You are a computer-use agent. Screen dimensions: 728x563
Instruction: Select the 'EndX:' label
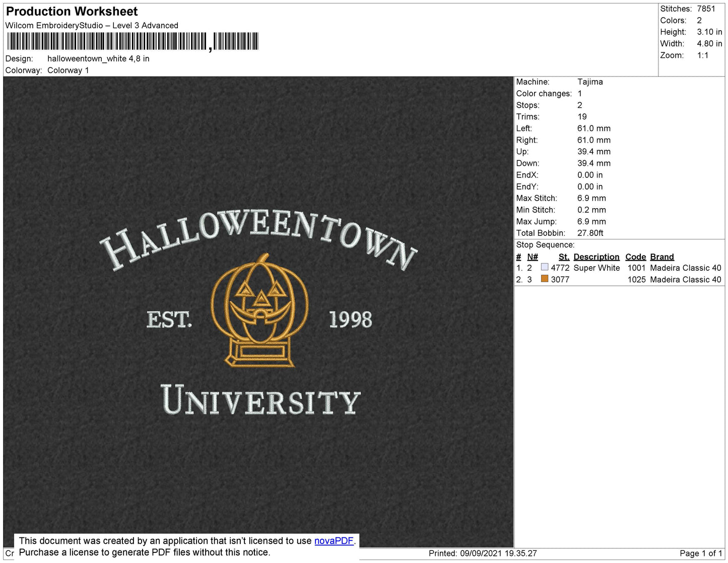[x=527, y=175]
